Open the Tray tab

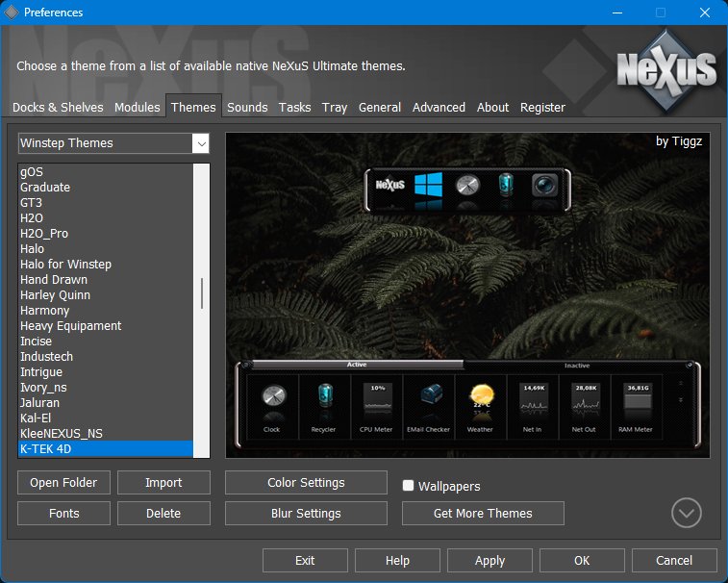pyautogui.click(x=335, y=108)
